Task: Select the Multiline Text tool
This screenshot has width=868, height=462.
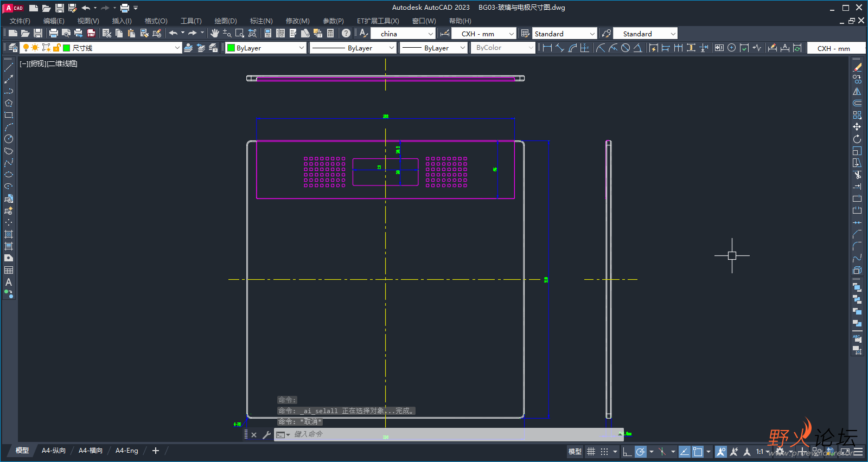Action: click(x=9, y=282)
